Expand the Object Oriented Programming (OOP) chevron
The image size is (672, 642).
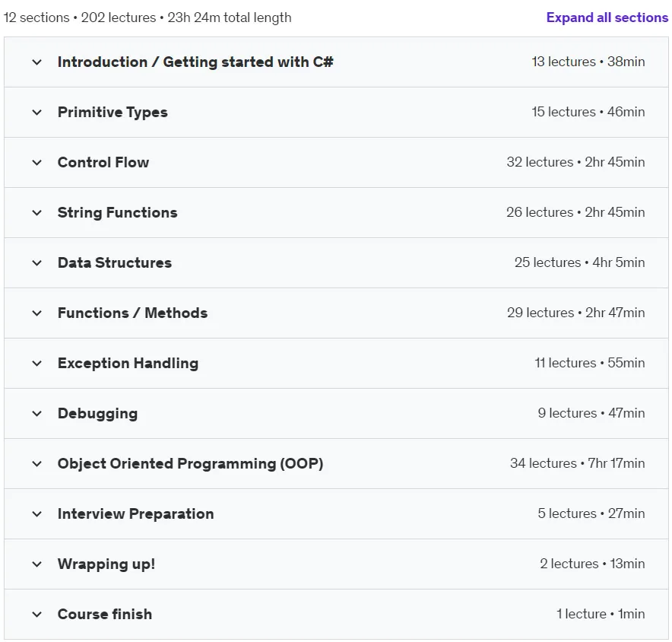point(36,463)
